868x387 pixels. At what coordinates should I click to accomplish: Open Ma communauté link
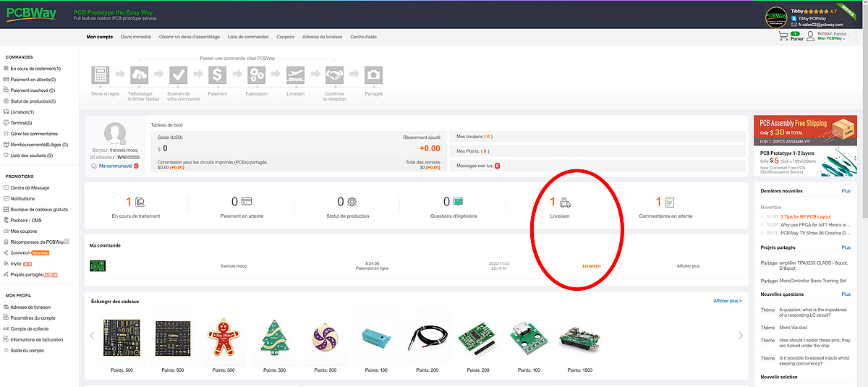click(114, 166)
